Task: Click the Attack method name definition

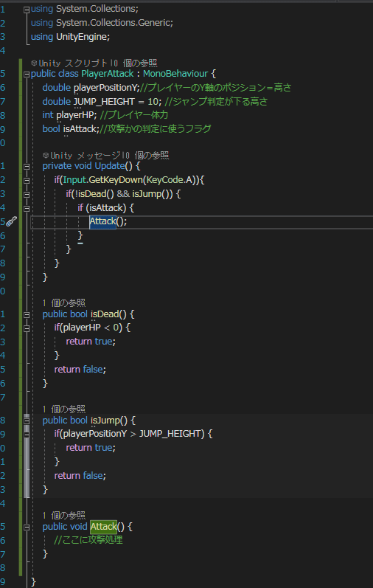Action: pyautogui.click(x=103, y=527)
